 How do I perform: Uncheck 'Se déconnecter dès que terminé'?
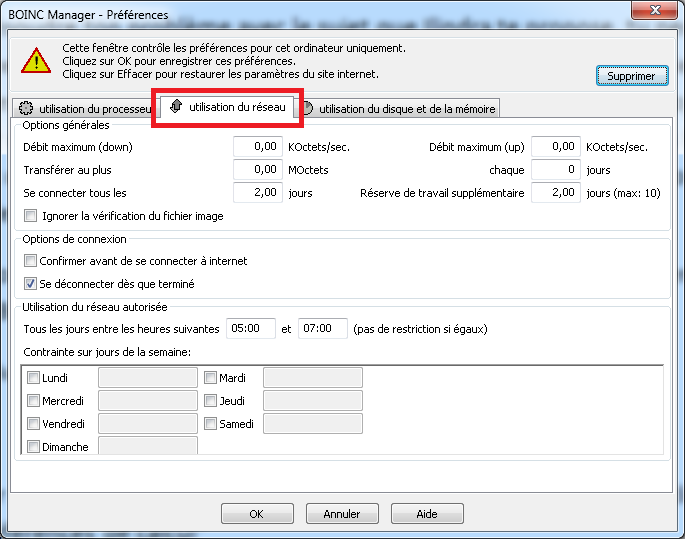click(30, 284)
